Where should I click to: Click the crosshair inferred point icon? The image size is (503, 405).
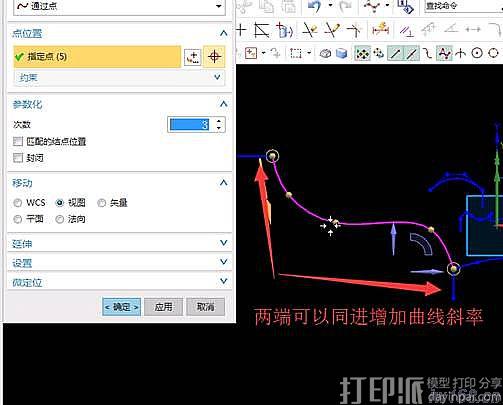click(x=214, y=57)
